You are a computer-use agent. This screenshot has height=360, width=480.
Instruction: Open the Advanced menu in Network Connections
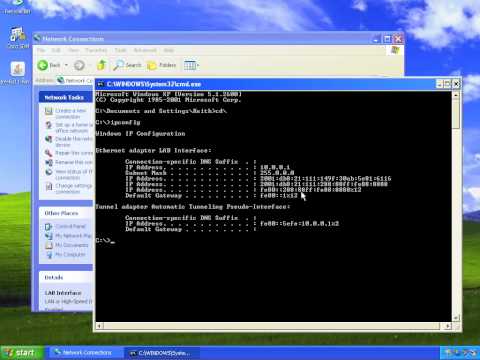(145, 50)
